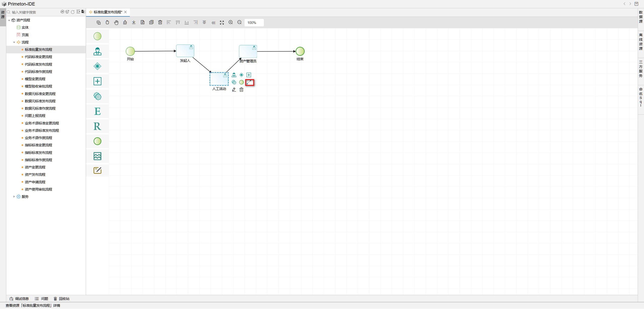Viewport: 644px width, 309px height.
Task: Click the 100% zoom level field
Action: pos(254,23)
